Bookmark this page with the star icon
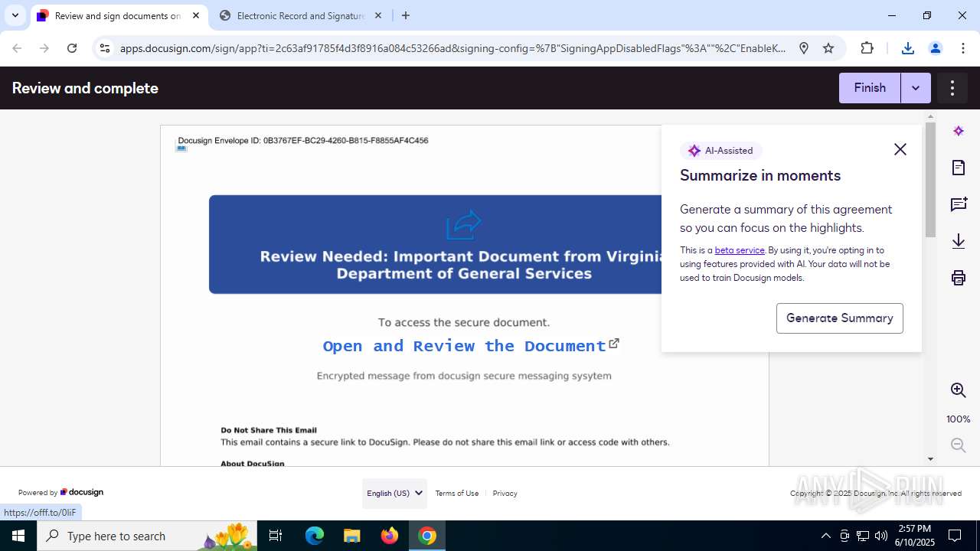Image resolution: width=980 pixels, height=551 pixels. pos(828,48)
